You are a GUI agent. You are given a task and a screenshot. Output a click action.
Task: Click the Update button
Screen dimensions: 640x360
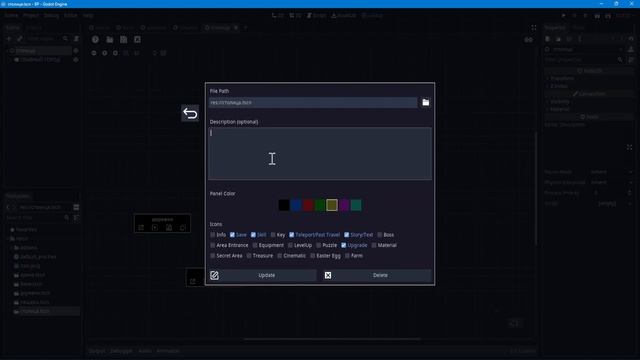coord(263,275)
